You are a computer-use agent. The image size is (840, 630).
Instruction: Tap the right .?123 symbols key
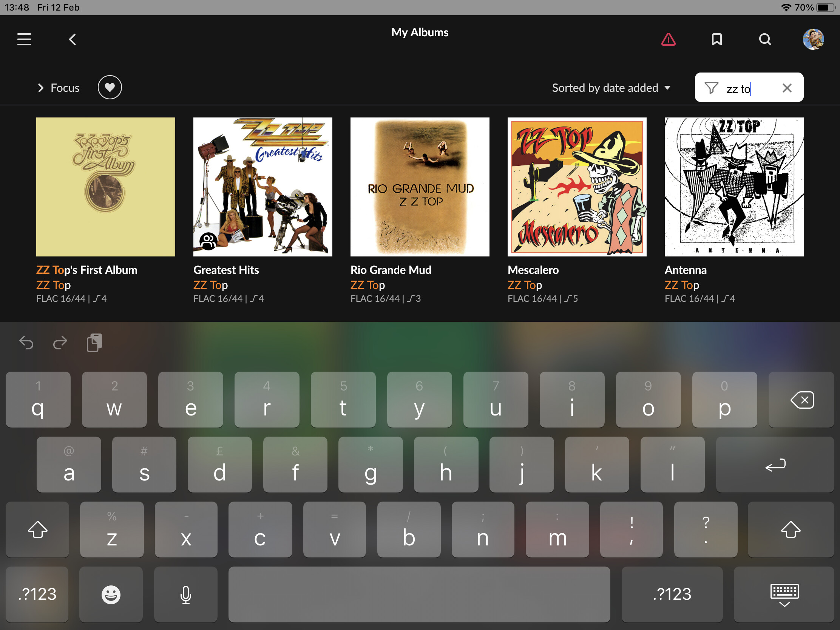click(x=672, y=594)
